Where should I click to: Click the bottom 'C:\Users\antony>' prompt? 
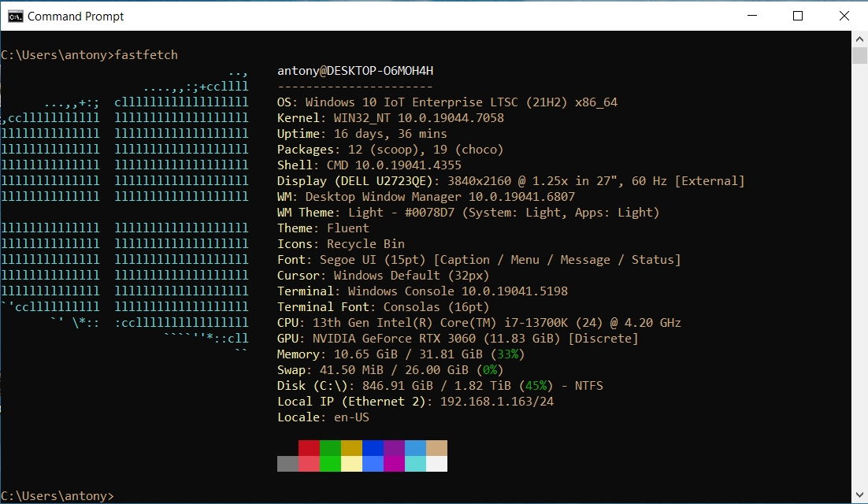pyautogui.click(x=57, y=495)
